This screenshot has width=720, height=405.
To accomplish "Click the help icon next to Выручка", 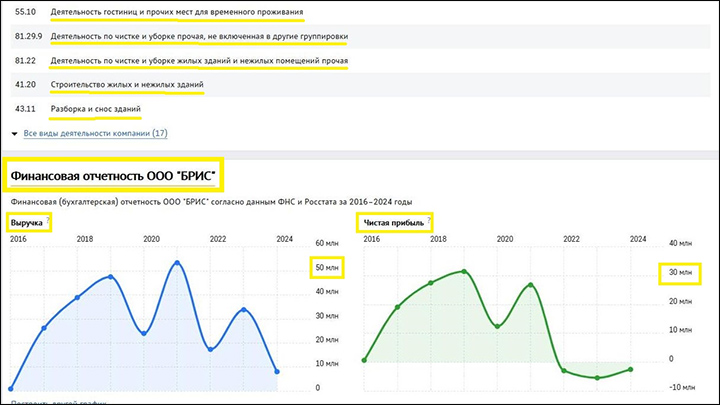I will point(48,221).
